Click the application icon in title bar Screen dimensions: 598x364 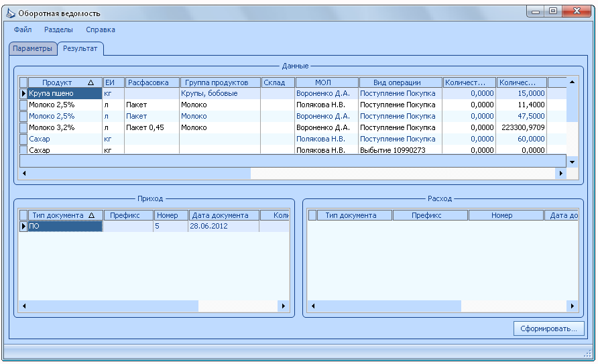click(11, 13)
